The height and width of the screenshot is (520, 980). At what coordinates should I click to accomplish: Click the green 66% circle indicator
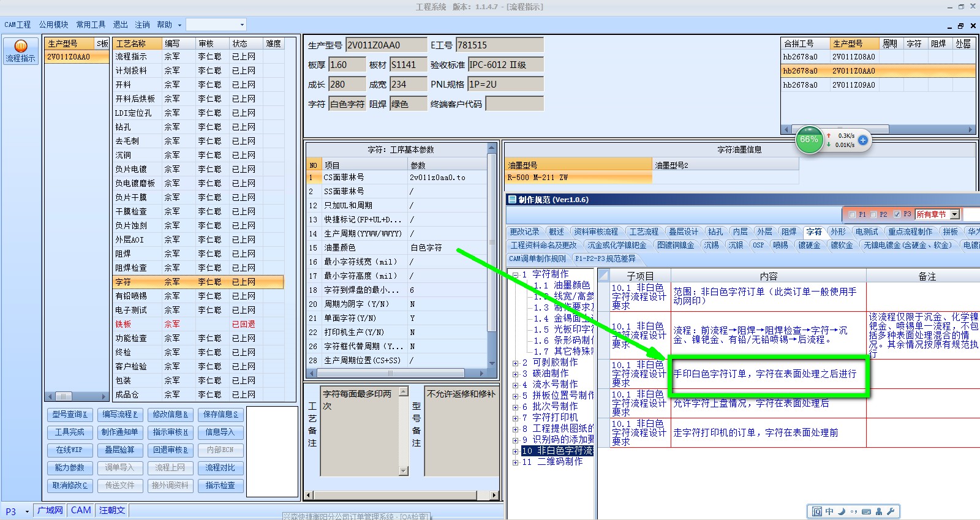click(x=809, y=140)
